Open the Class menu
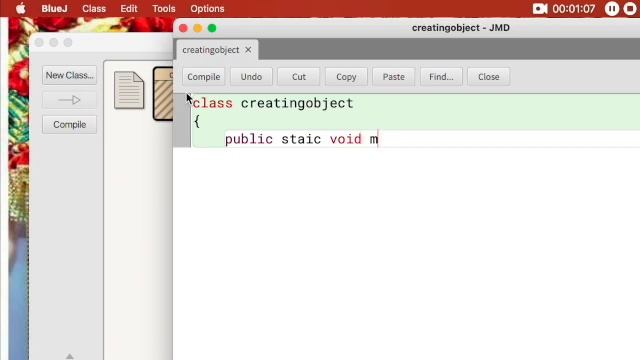This screenshot has height=360, width=640. [94, 9]
